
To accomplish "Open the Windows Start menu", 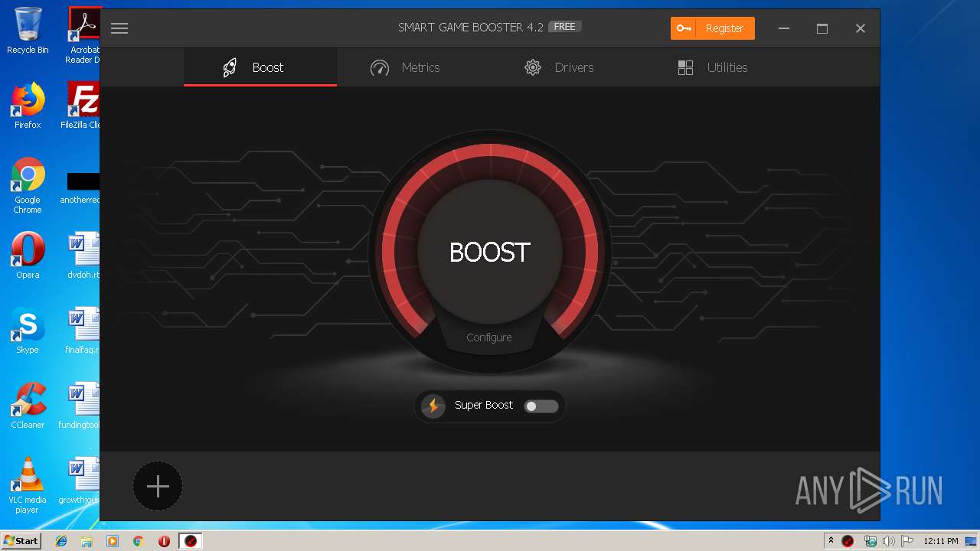I will click(21, 541).
